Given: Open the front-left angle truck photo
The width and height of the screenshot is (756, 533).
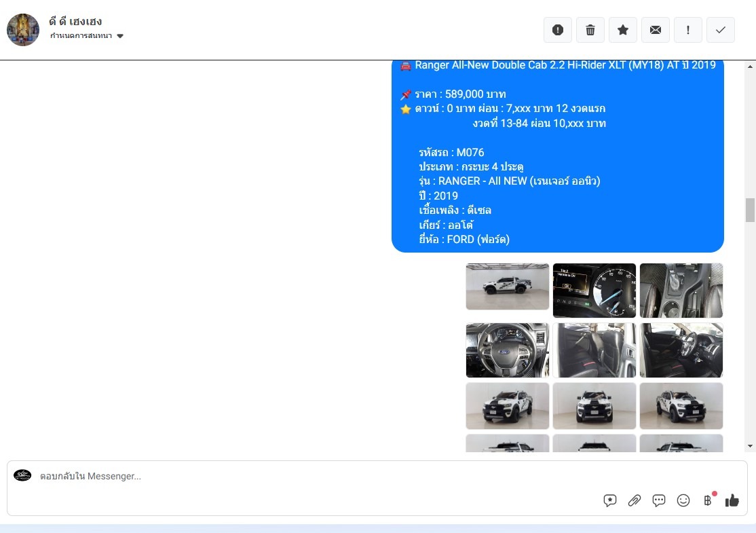Looking at the screenshot, I should 507,406.
